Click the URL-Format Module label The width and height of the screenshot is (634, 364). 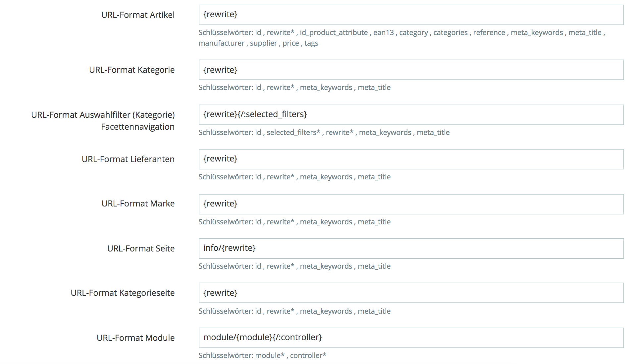(135, 338)
